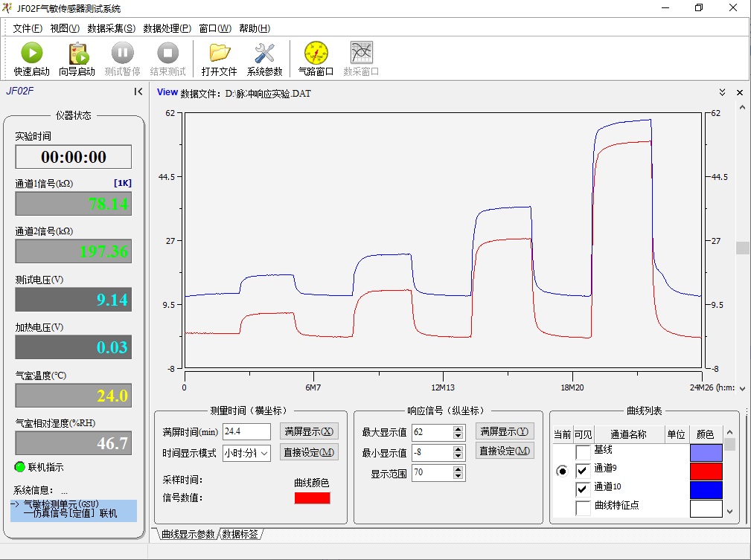Click the 最大显示值 input field
Viewport: 751px width, 560px height.
(x=432, y=432)
